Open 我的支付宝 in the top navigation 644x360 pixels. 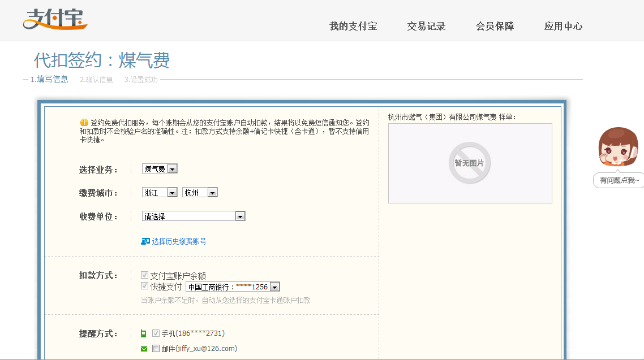(353, 26)
